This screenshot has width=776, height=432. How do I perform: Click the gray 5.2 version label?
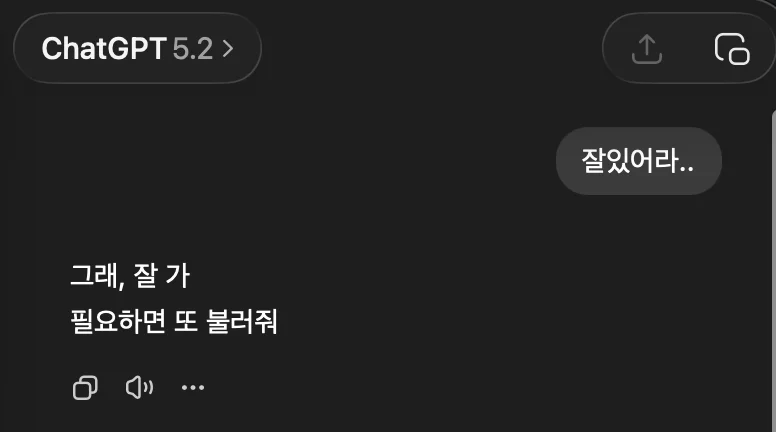pyautogui.click(x=193, y=48)
